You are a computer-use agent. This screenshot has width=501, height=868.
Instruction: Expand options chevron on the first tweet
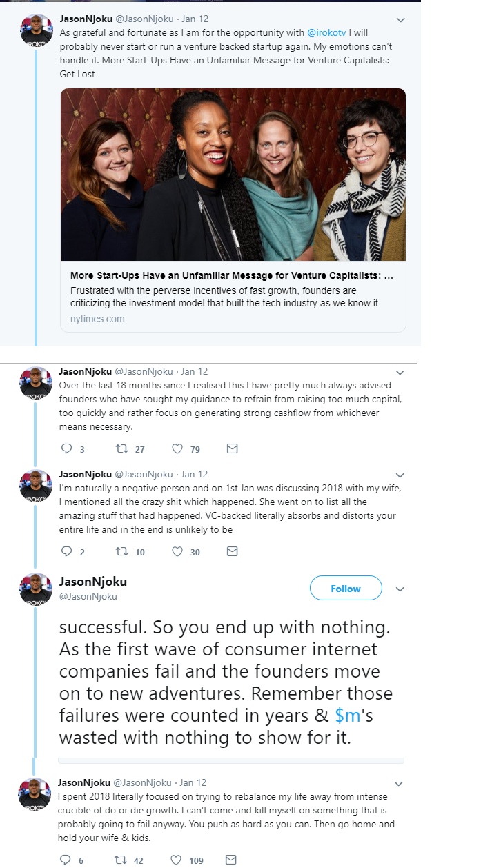(400, 21)
